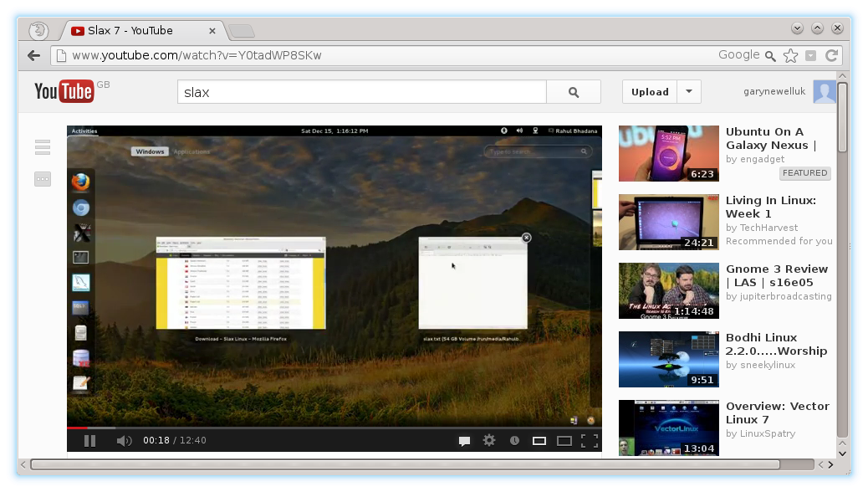Click the 'Type to search' field in video
The height and width of the screenshot is (492, 868).
[538, 151]
